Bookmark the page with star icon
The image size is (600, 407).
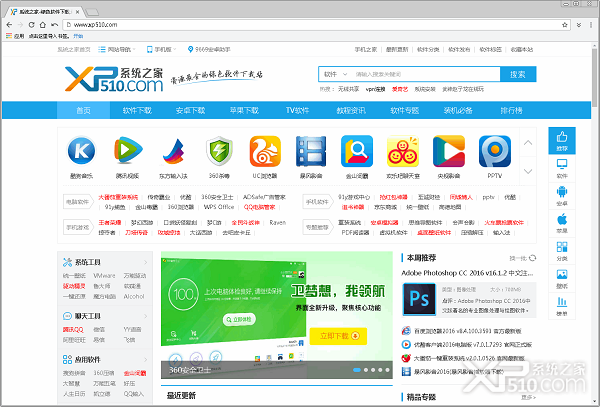click(x=564, y=25)
